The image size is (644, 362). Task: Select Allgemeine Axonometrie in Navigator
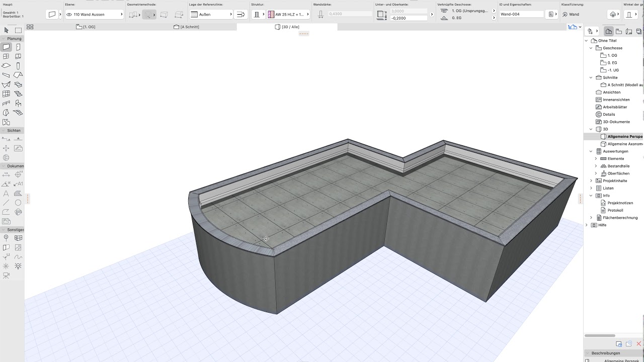pos(621,144)
